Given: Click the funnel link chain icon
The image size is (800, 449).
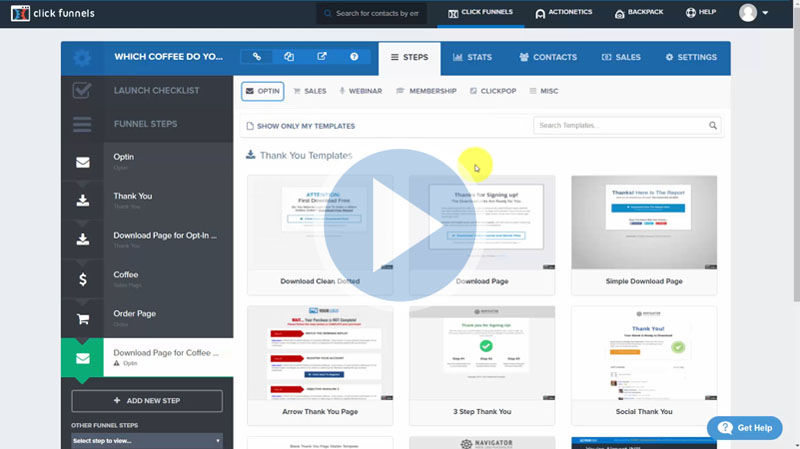Looking at the screenshot, I should click(x=257, y=57).
